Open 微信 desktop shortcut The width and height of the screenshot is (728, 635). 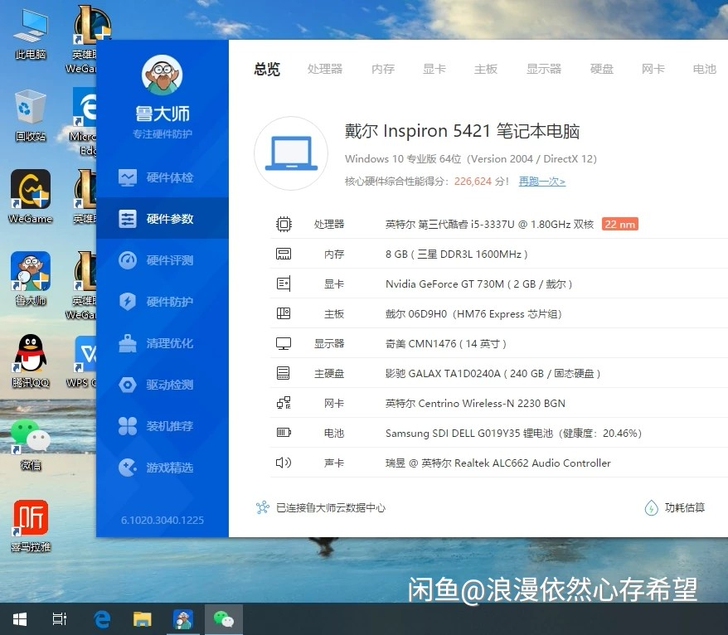tap(30, 443)
